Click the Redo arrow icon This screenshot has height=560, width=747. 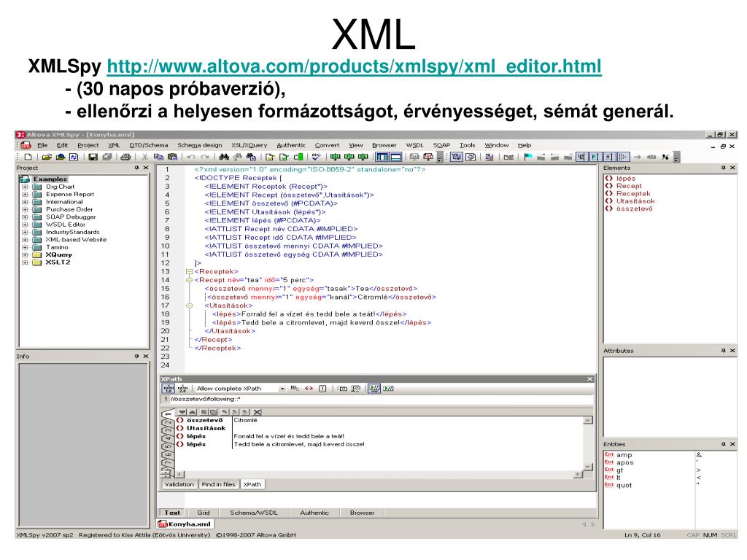[x=205, y=157]
